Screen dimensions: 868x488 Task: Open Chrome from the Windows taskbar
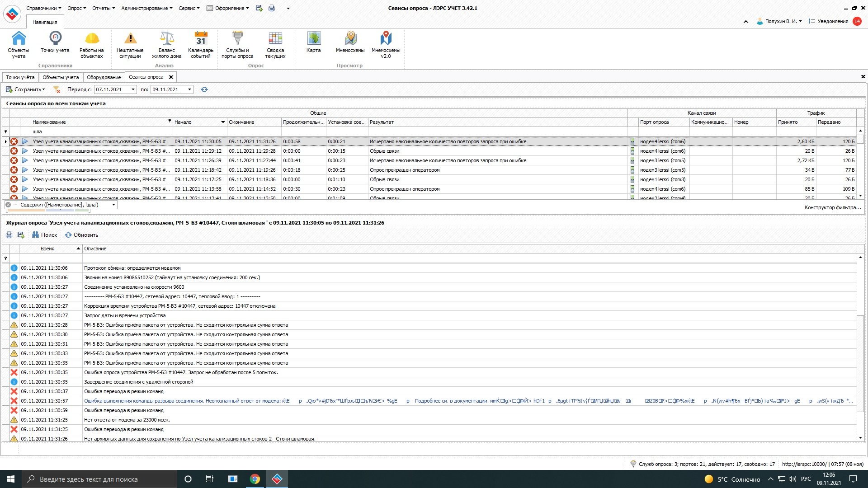[255, 479]
